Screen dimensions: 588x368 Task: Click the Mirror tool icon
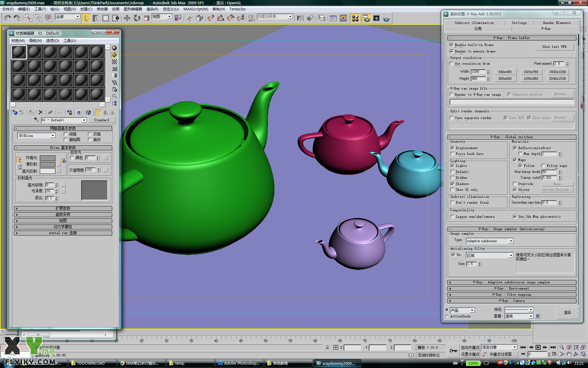[x=300, y=18]
